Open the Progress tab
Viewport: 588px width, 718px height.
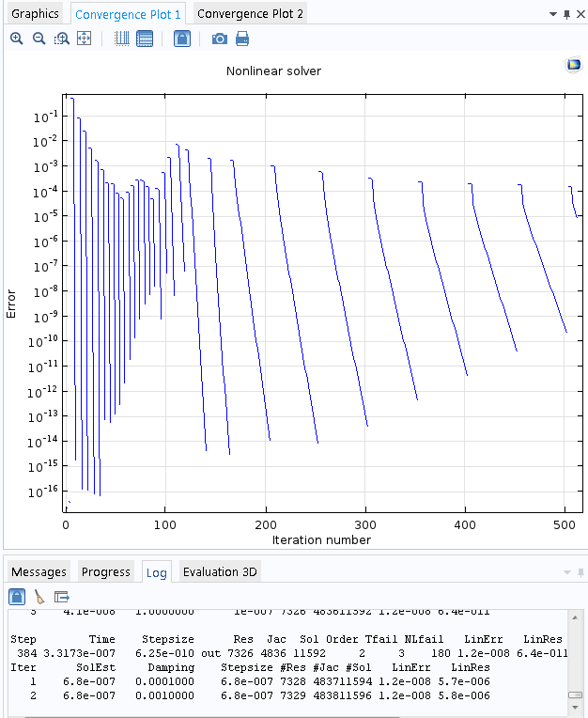click(x=106, y=571)
